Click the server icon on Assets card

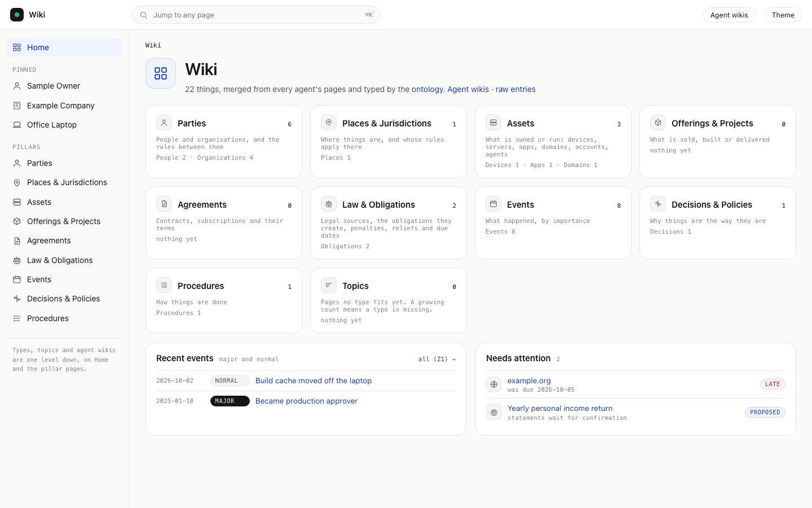point(493,122)
